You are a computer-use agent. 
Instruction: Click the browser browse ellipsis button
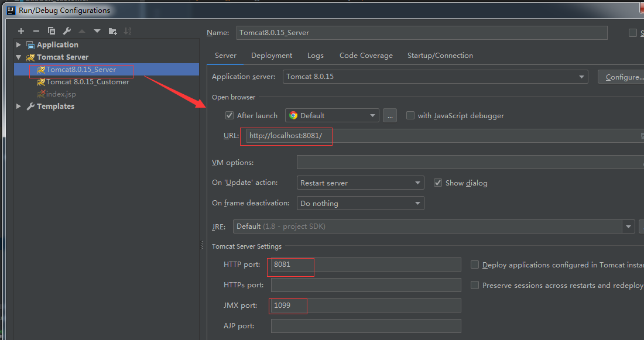[390, 115]
